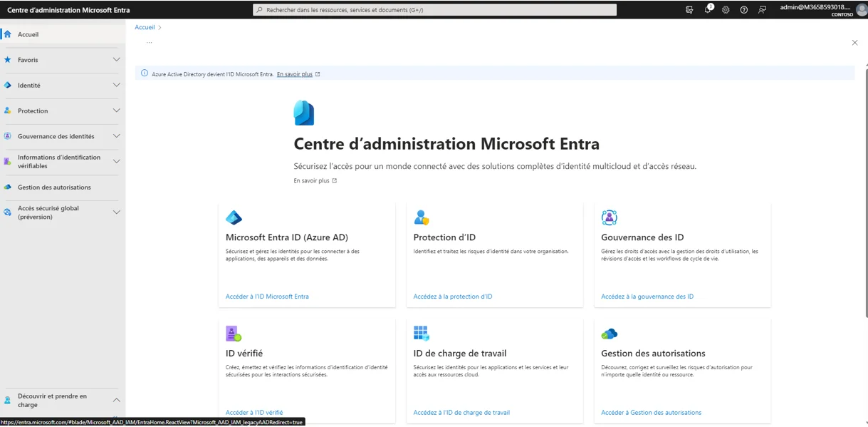
Task: Click the Microsoft Entra ID (Azure AD) card icon
Action: click(x=234, y=217)
